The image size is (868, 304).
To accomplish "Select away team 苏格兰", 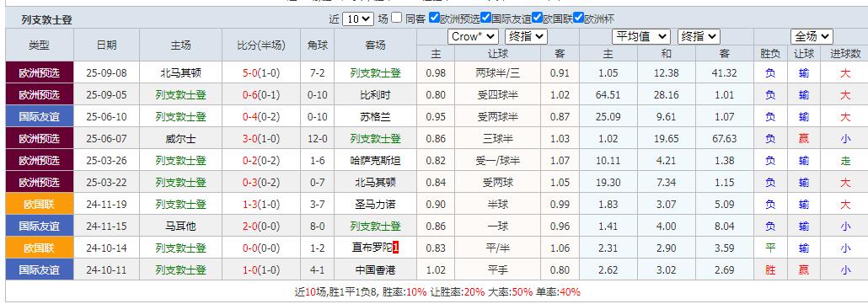I will click(375, 117).
